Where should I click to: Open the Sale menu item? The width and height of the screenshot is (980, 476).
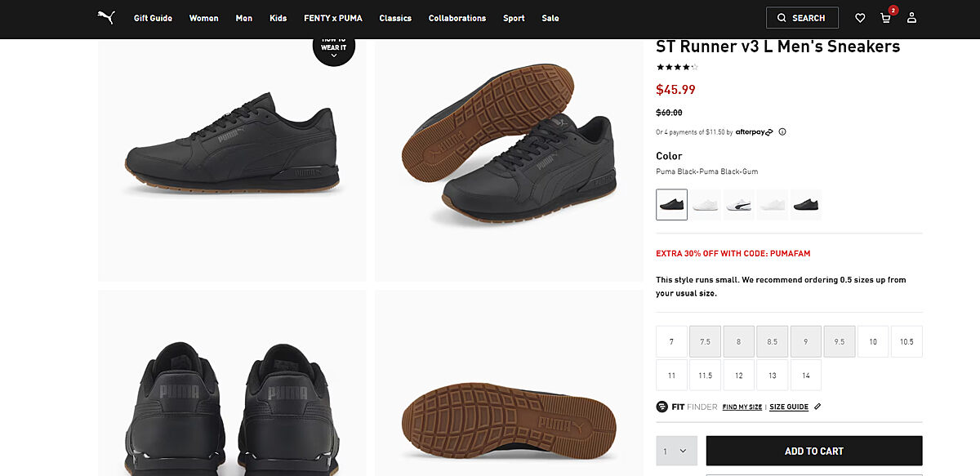550,18
